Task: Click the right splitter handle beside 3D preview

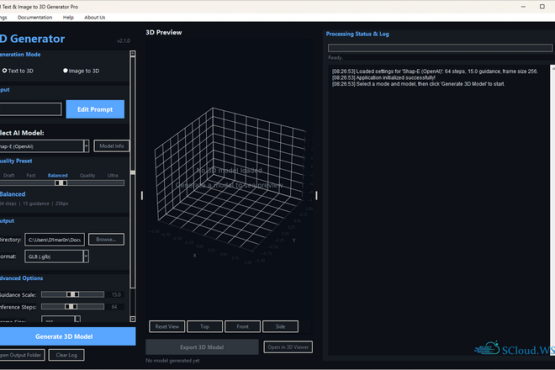Action: pos(316,195)
